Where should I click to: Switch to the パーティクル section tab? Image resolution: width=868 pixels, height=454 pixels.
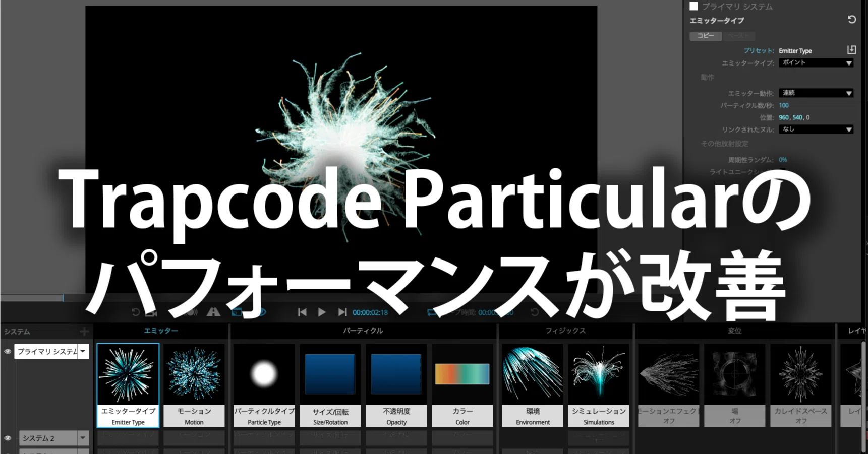point(363,331)
